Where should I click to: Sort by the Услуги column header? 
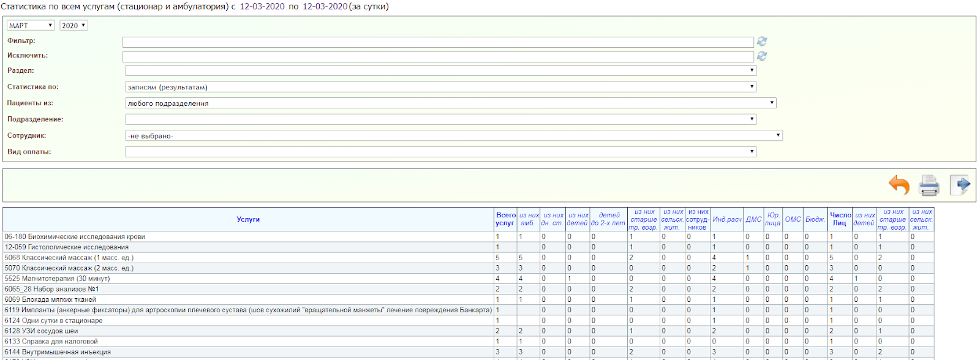(248, 219)
